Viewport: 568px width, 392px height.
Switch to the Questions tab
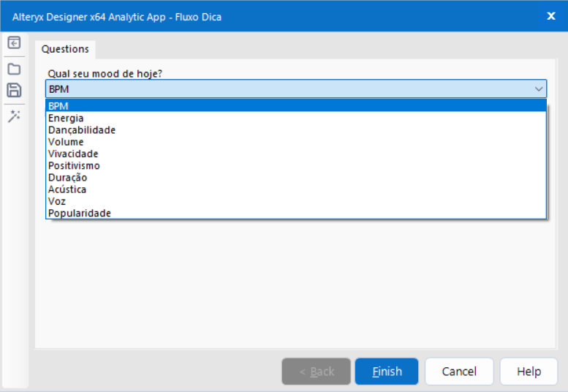(x=65, y=49)
